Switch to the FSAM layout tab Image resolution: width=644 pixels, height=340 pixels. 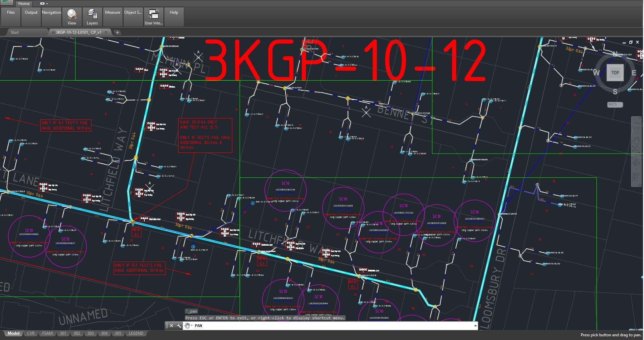tap(47, 333)
